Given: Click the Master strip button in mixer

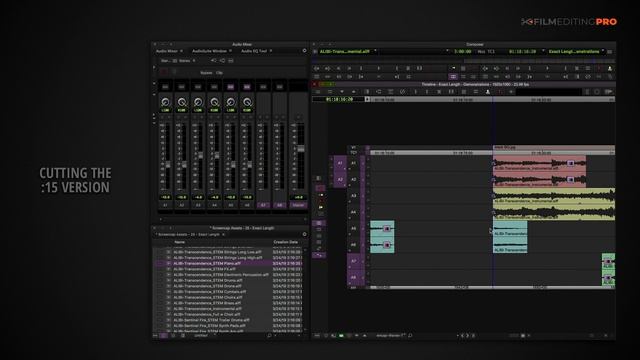Looking at the screenshot, I should [x=298, y=205].
